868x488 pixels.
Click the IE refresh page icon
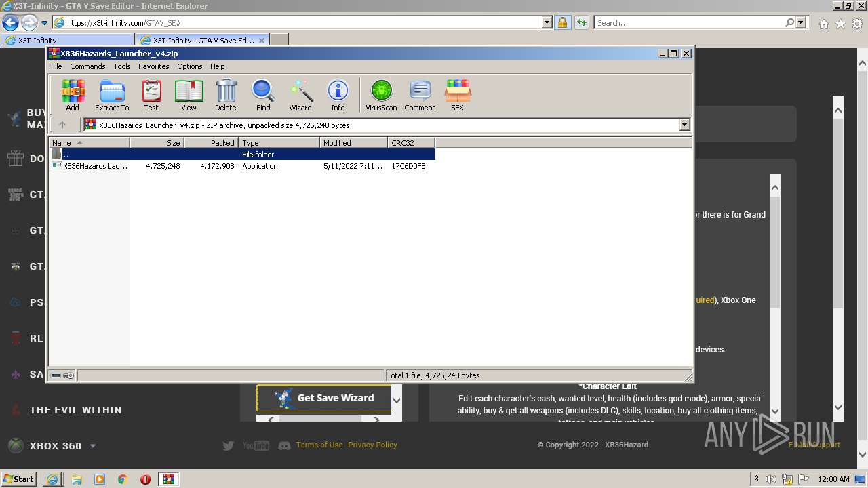pos(581,22)
